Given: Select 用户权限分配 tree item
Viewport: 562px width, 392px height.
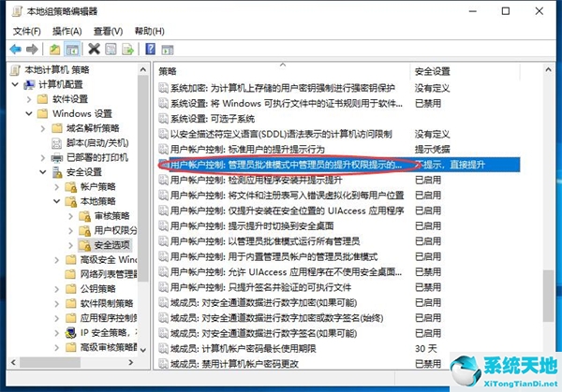Looking at the screenshot, I should [115, 230].
